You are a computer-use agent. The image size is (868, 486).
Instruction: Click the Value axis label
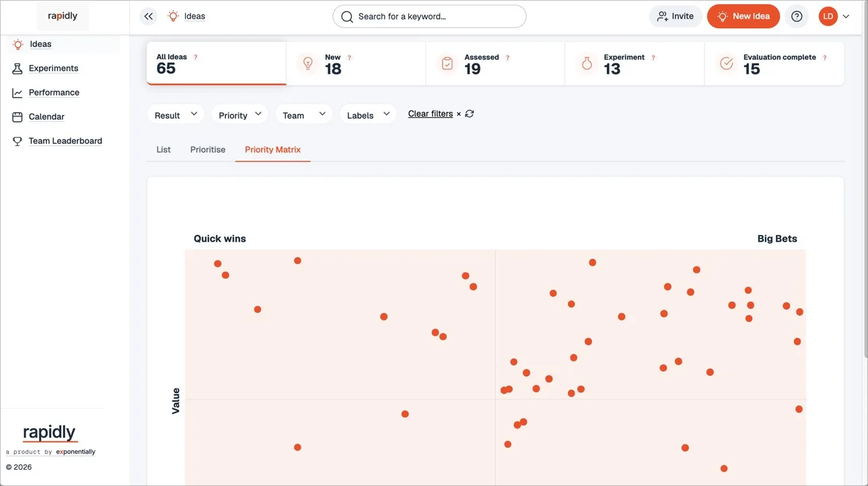176,401
